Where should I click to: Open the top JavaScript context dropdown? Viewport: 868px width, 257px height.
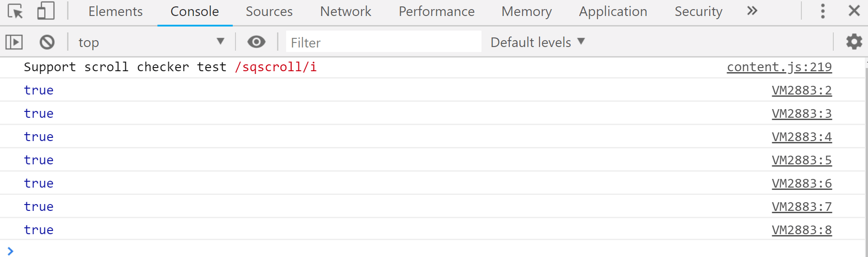(x=151, y=42)
